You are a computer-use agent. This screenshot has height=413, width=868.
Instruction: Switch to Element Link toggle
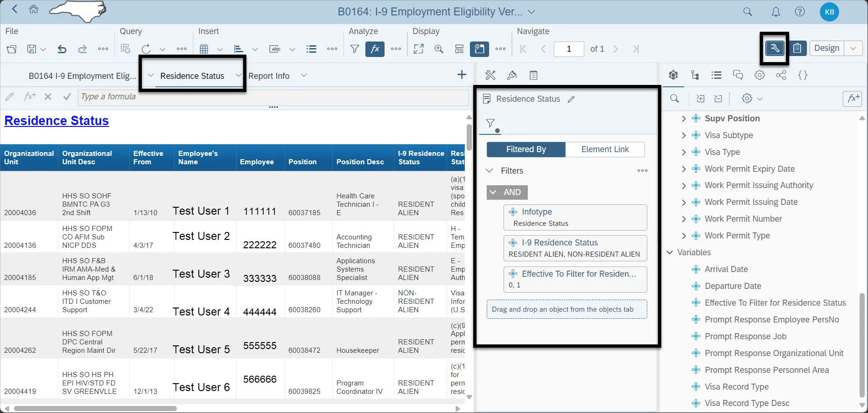point(605,149)
